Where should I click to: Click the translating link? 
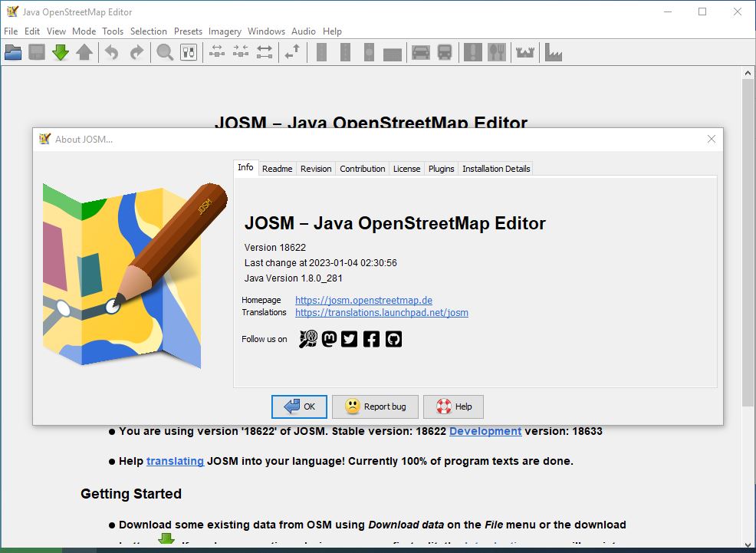tap(175, 461)
